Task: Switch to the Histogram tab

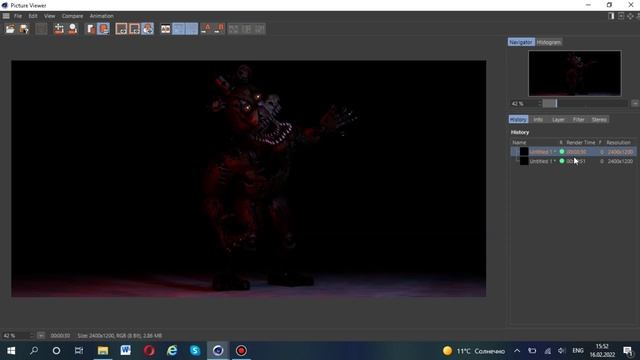Action: tap(549, 42)
